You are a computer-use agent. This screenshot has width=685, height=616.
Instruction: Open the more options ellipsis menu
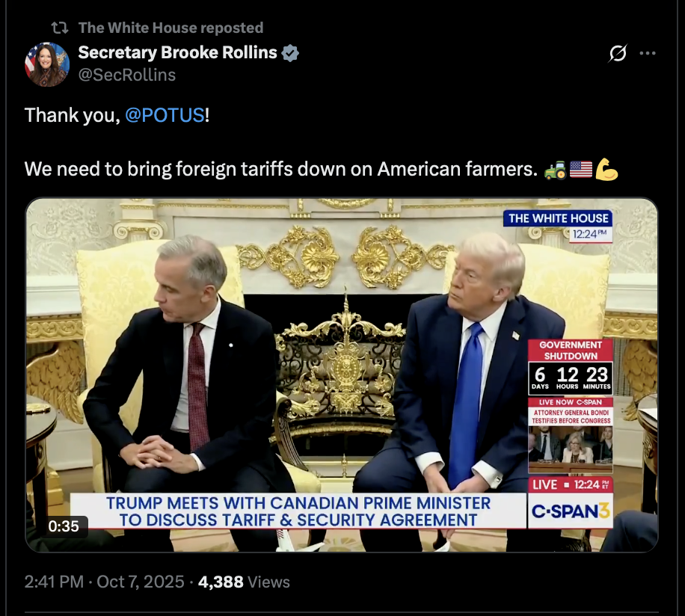(647, 53)
